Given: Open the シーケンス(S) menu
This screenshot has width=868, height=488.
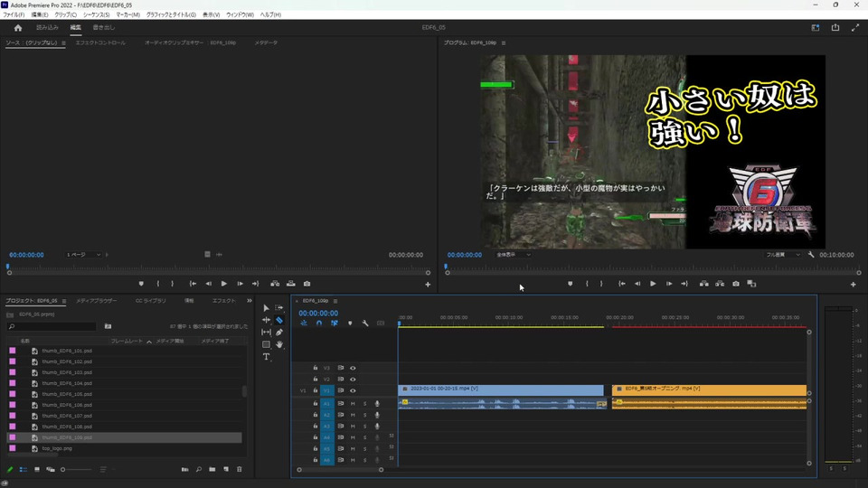Looking at the screenshot, I should pyautogui.click(x=96, y=15).
